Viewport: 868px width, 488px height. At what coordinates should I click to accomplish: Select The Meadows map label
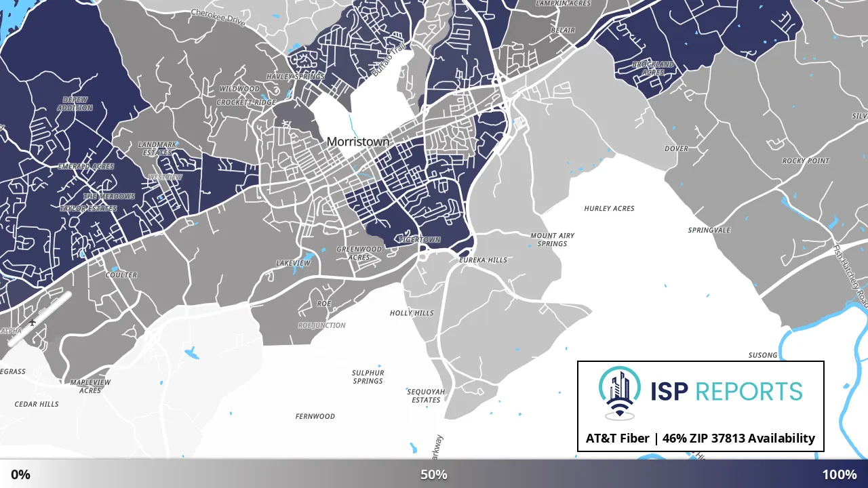point(109,197)
